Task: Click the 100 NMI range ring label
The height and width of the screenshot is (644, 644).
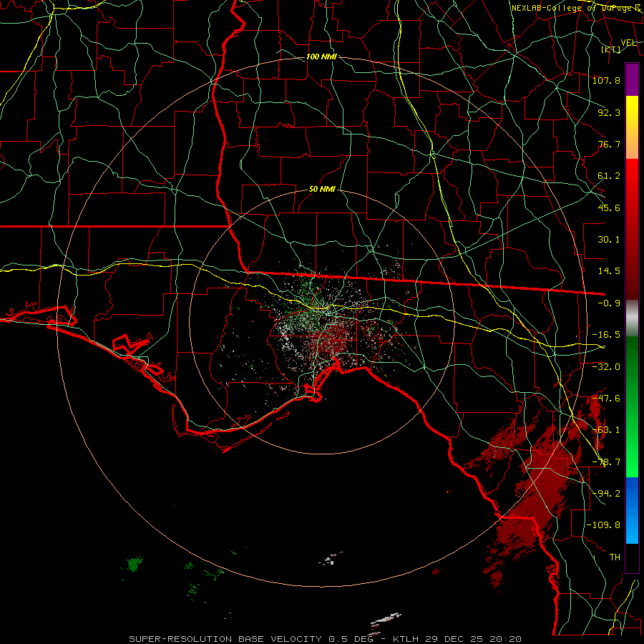Action: pos(321,57)
